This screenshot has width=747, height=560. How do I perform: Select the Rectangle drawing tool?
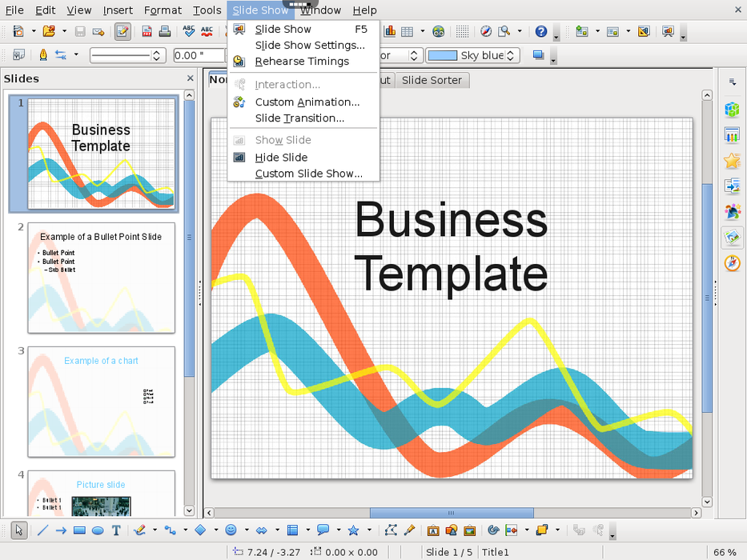tap(79, 530)
